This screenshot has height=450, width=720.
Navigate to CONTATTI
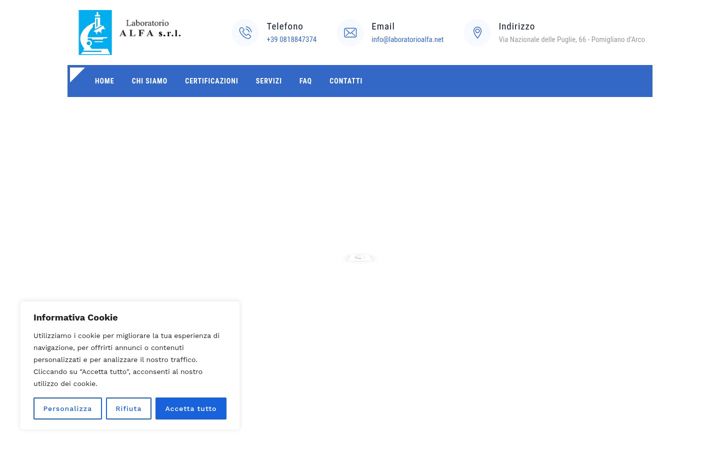point(346,81)
